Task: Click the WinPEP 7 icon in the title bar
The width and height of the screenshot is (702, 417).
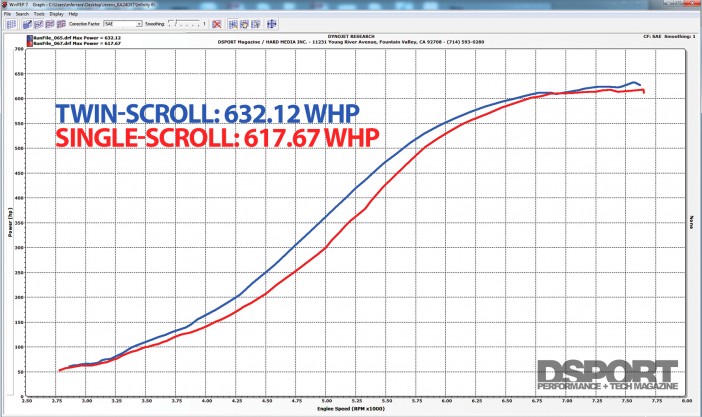Action: coord(5,3)
